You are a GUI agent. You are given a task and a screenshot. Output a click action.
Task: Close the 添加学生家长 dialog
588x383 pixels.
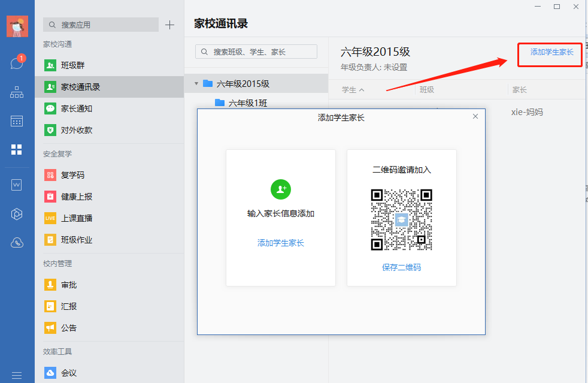475,116
